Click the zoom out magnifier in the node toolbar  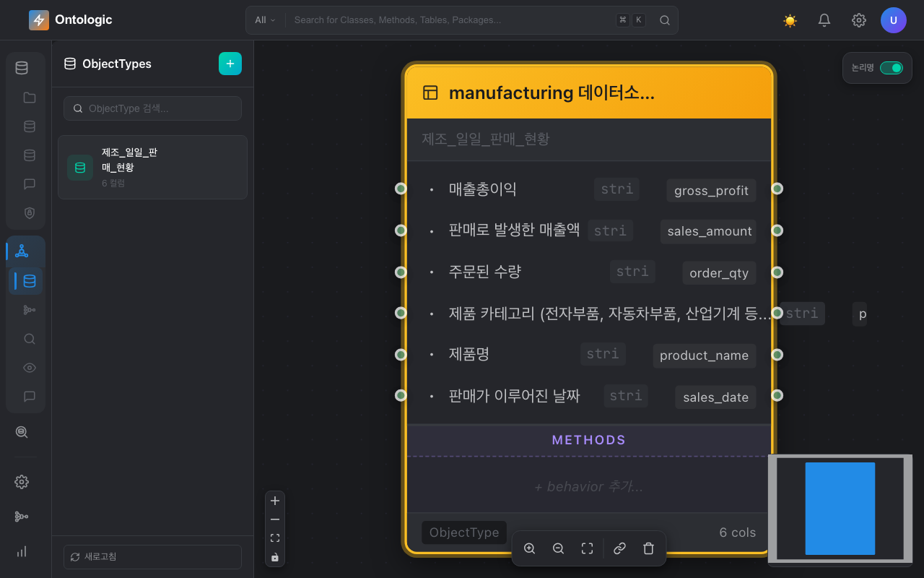pos(558,548)
